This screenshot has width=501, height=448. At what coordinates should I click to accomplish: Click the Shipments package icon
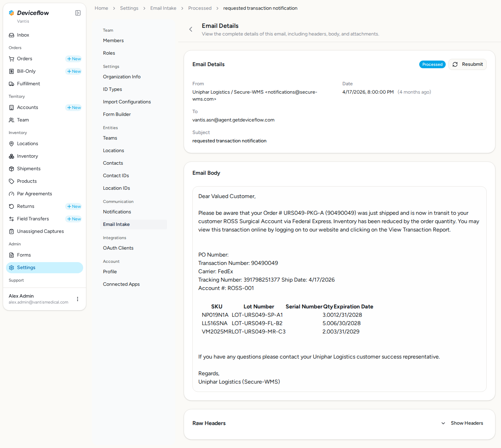tap(11, 169)
